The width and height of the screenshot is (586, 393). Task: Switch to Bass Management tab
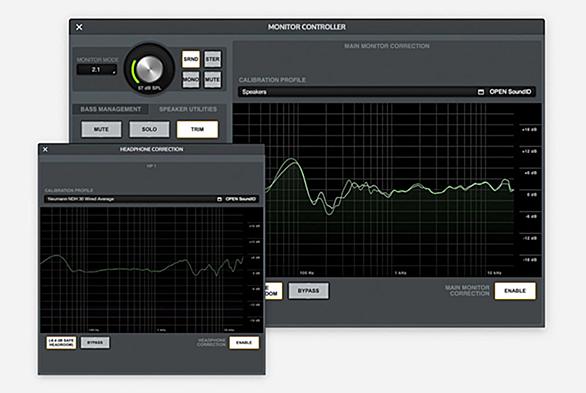pyautogui.click(x=111, y=109)
